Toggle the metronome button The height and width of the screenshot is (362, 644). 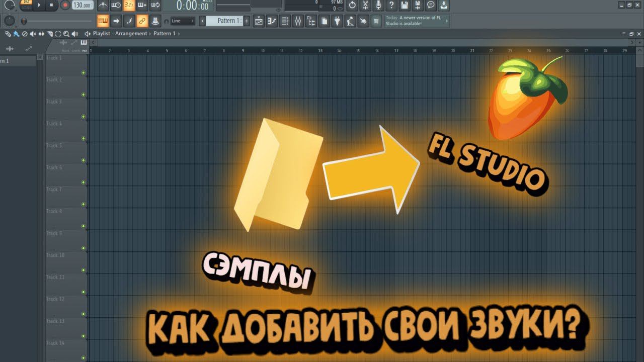tap(103, 5)
